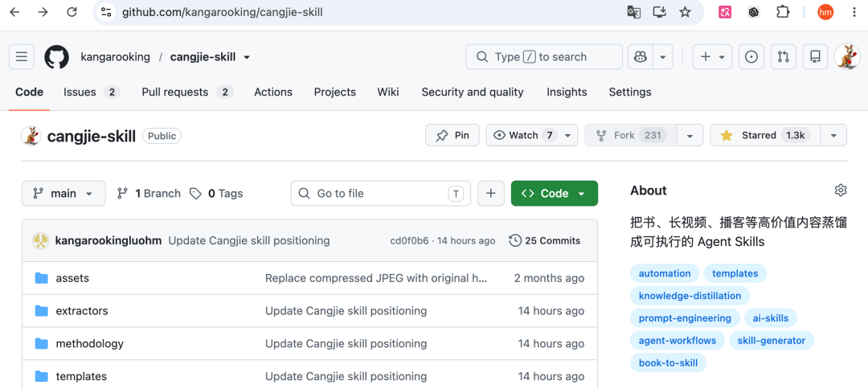Bookmark this page with the star icon
Image resolution: width=868 pixels, height=389 pixels.
[686, 12]
